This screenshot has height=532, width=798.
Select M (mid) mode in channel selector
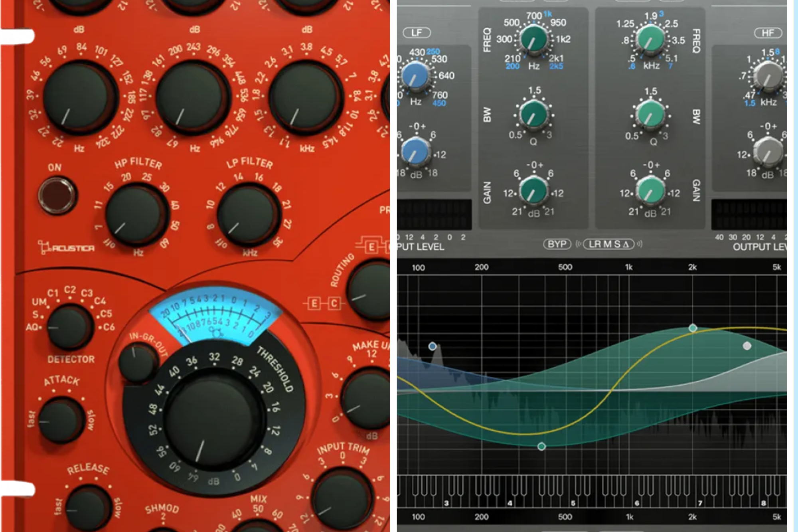pos(607,244)
